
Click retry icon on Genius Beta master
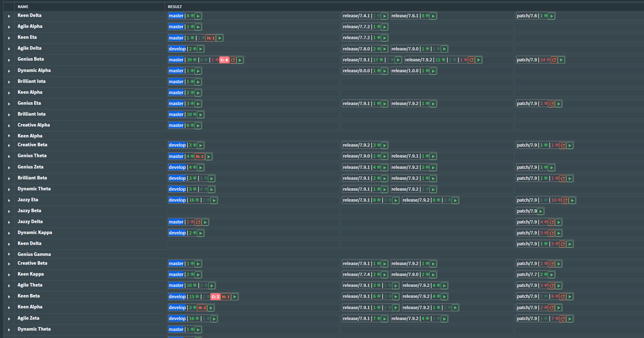pos(233,60)
